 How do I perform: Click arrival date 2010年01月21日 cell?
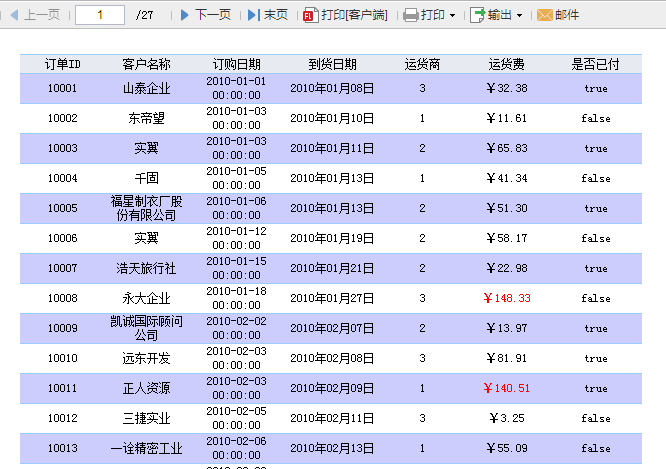(x=332, y=268)
